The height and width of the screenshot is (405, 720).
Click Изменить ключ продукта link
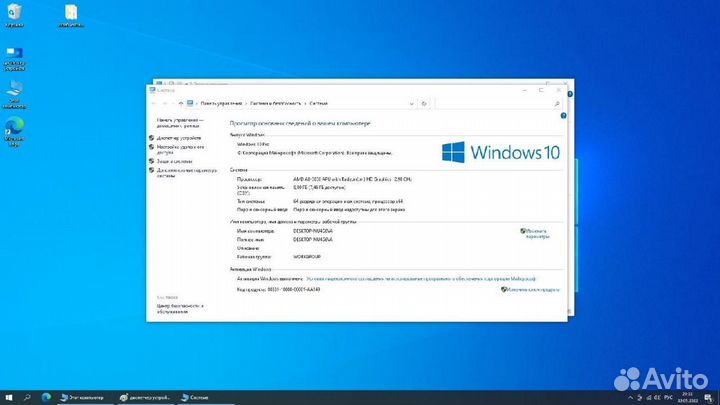(x=533, y=290)
